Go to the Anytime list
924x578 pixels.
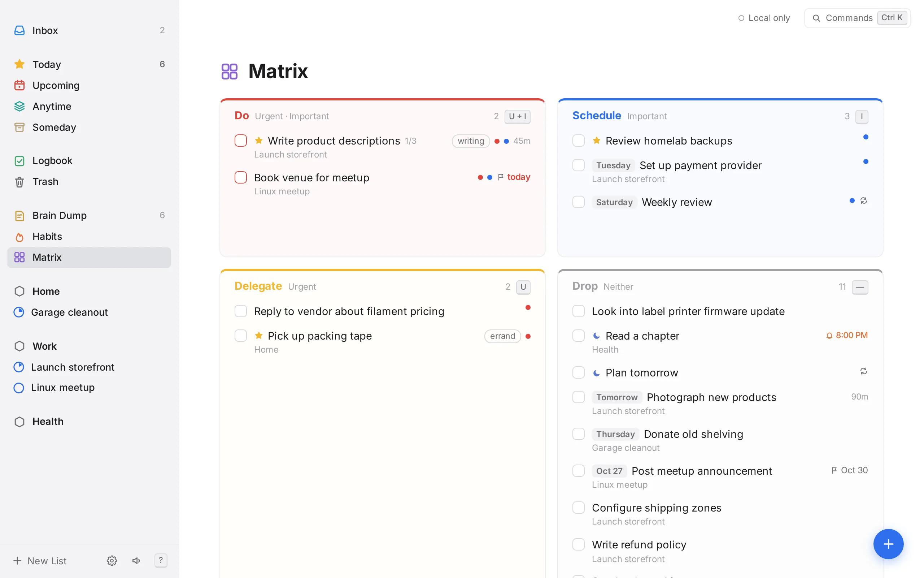coord(89,106)
